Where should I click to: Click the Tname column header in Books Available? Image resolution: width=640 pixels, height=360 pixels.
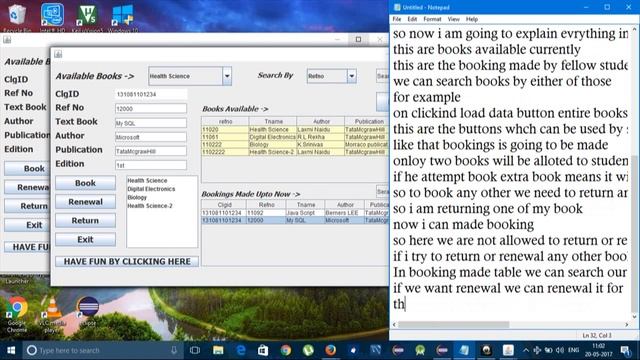click(273, 121)
